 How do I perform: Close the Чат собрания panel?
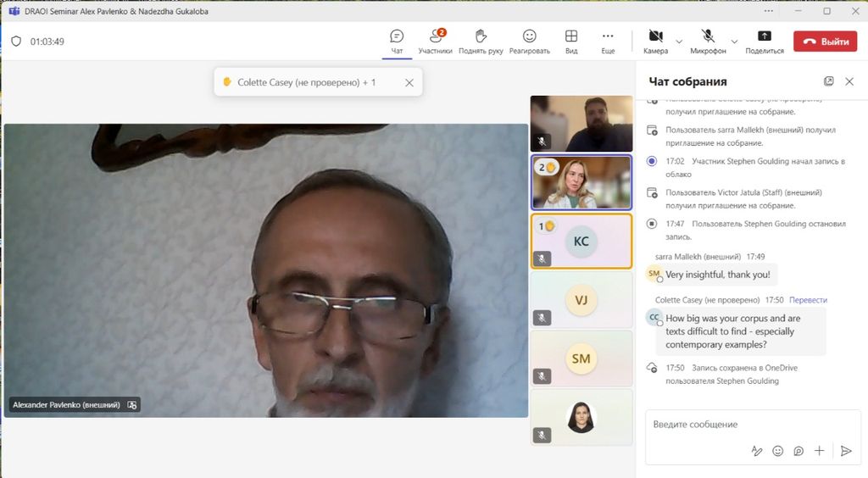(x=849, y=81)
